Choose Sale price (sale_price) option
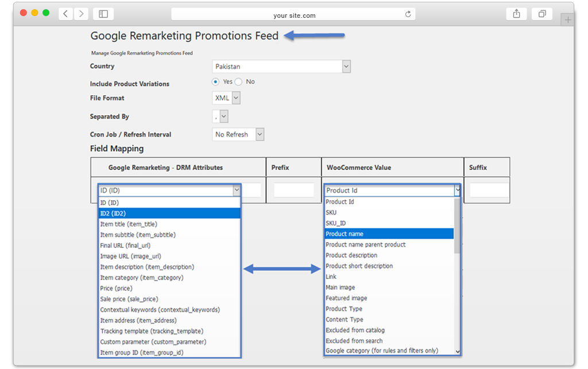The height and width of the screenshot is (369, 588). point(169,299)
